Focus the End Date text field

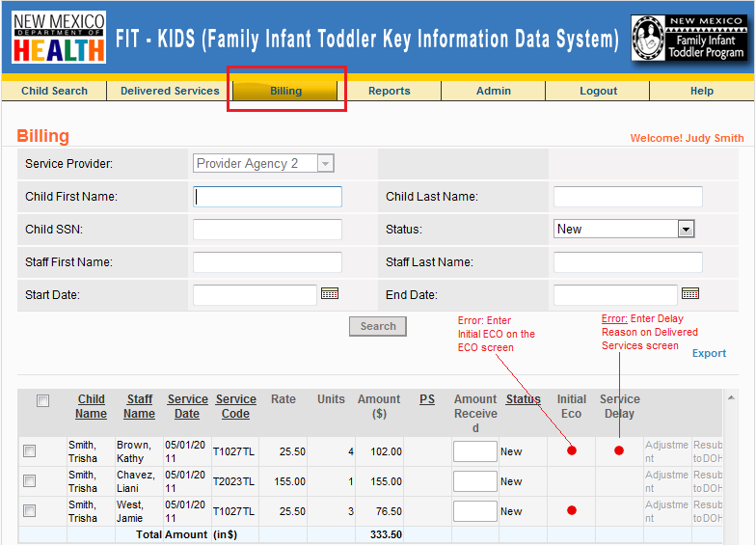[615, 295]
